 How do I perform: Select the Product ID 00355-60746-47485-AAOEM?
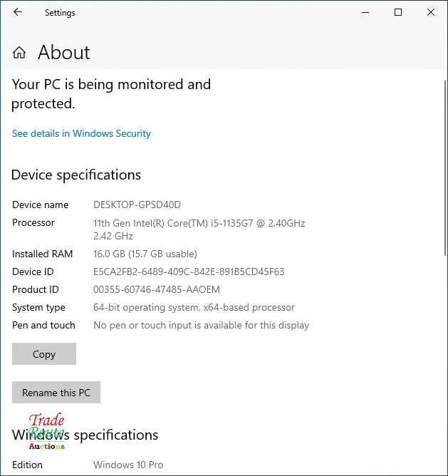point(157,289)
